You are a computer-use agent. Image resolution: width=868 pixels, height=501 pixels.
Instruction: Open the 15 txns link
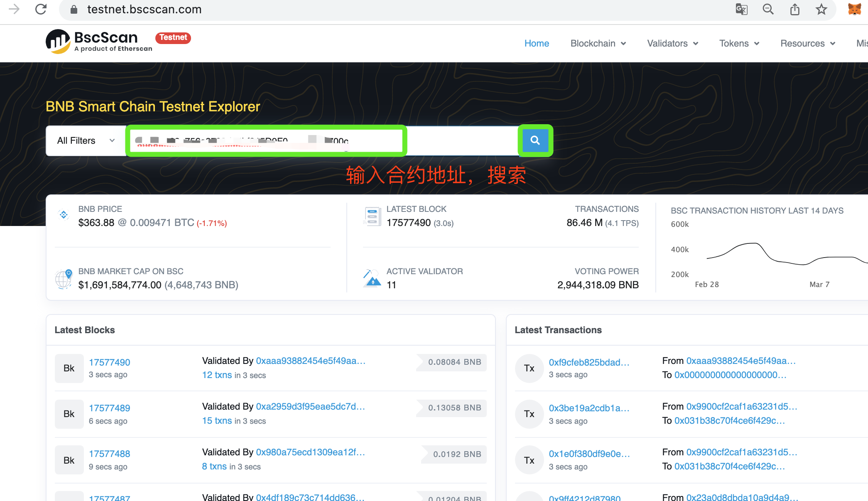217,420
